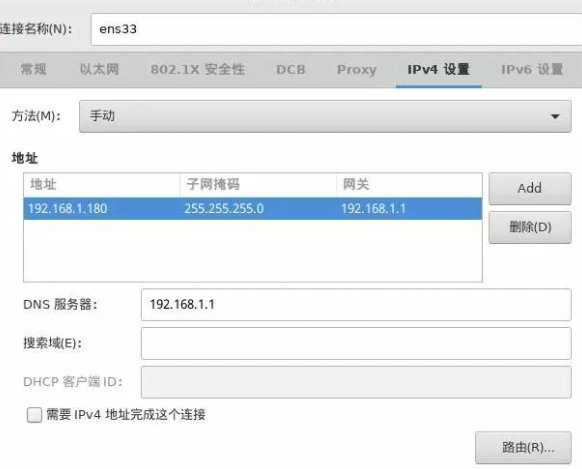The height and width of the screenshot is (469, 582).
Task: Open the DCB tab
Action: 291,69
